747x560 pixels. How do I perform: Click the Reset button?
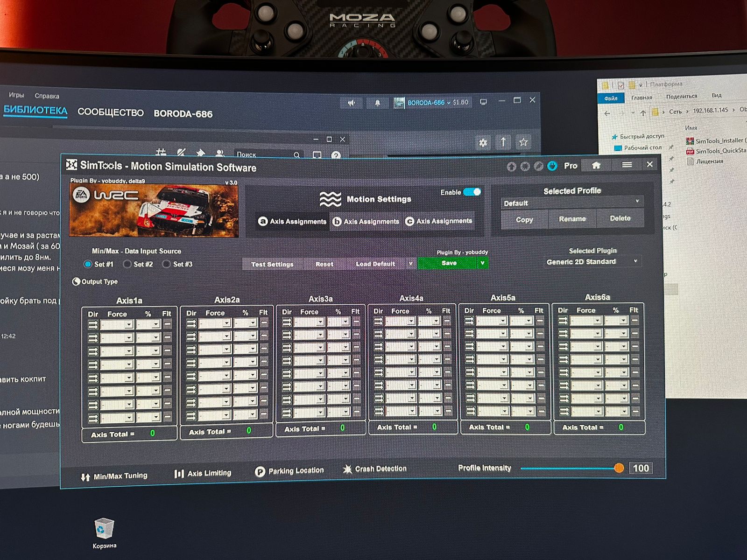pos(324,264)
